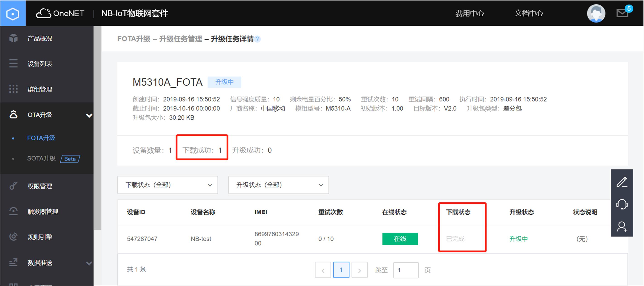
Task: Select page 1 in pagination
Action: pos(341,270)
